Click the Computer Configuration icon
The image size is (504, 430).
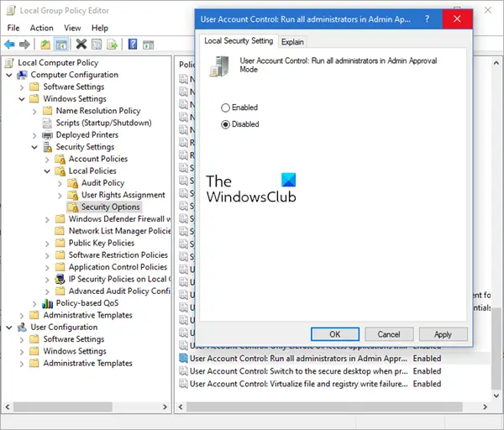point(22,75)
